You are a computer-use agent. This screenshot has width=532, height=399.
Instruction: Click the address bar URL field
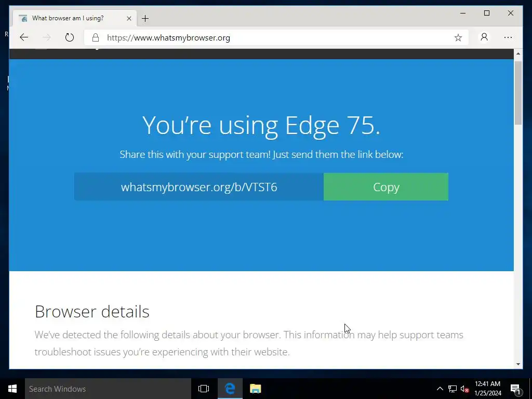pos(276,37)
